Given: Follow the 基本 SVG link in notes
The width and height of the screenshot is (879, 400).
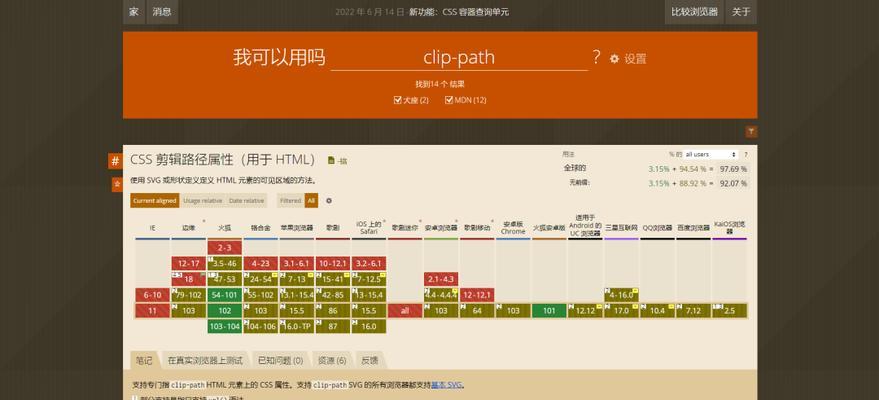Looking at the screenshot, I should (x=447, y=385).
